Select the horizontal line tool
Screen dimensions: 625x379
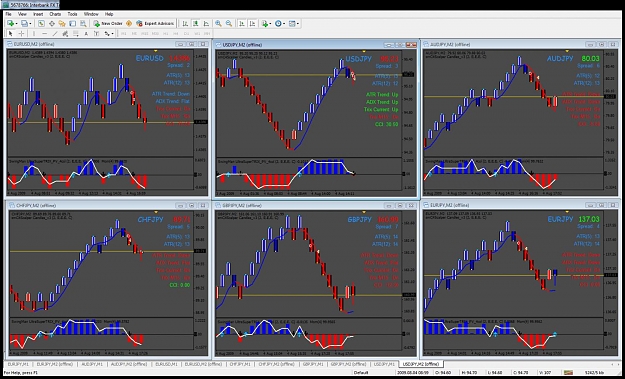(45, 34)
